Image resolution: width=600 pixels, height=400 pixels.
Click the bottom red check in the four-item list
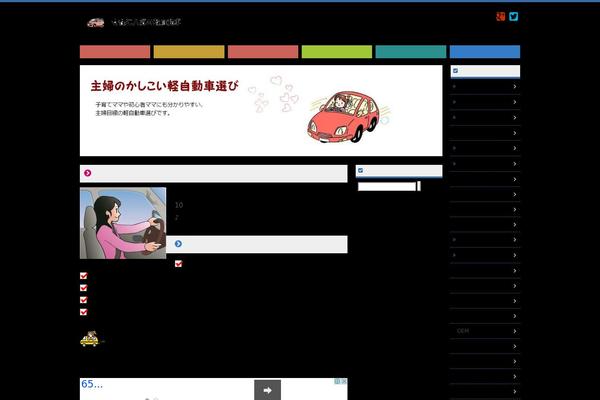(x=83, y=312)
